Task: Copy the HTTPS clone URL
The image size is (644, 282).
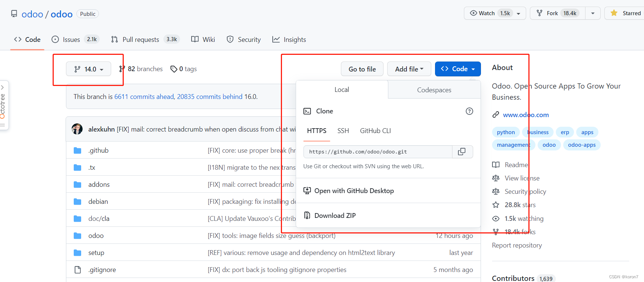Action: (x=462, y=152)
